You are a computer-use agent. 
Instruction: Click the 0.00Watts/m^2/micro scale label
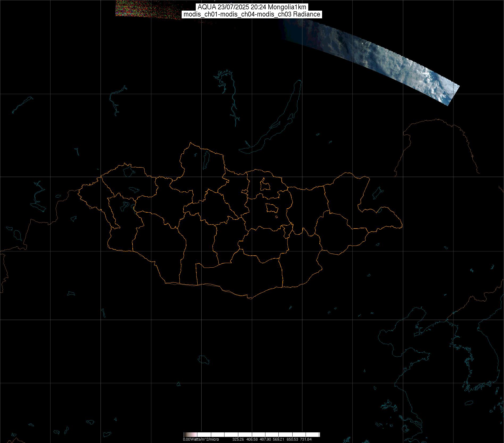[x=201, y=439]
